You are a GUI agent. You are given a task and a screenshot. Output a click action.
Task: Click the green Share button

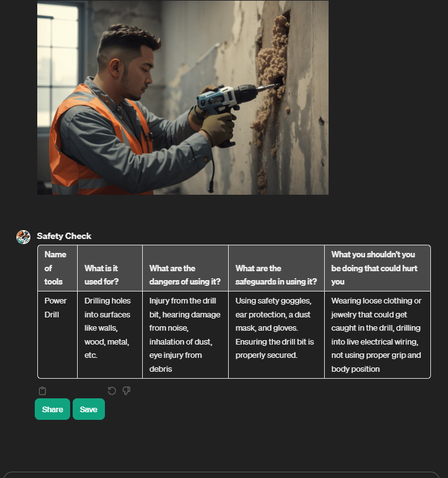pos(52,409)
